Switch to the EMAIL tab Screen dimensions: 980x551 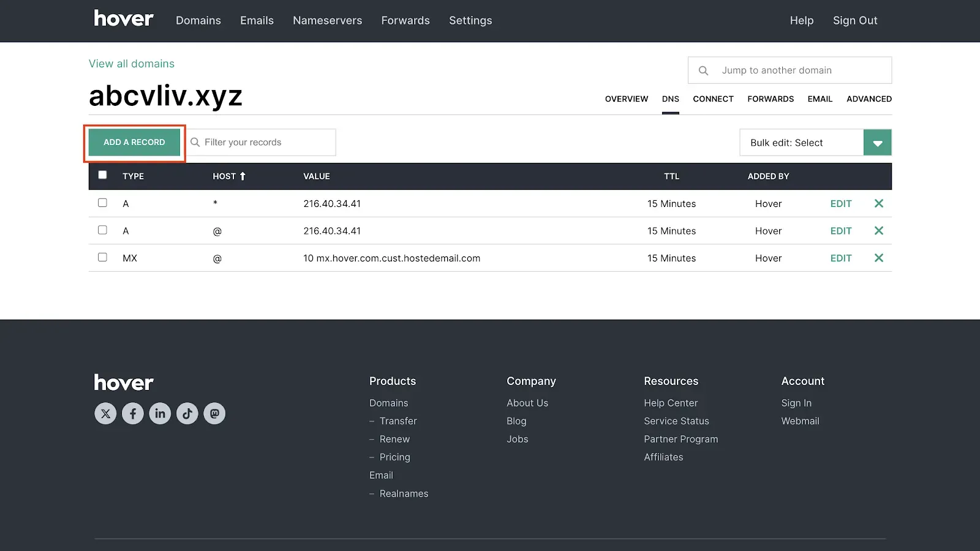pyautogui.click(x=820, y=99)
